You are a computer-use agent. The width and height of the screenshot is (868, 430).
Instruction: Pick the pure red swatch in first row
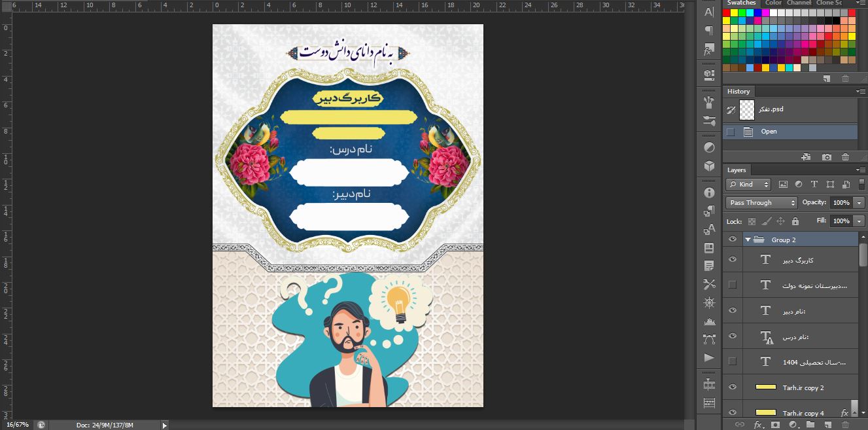726,12
